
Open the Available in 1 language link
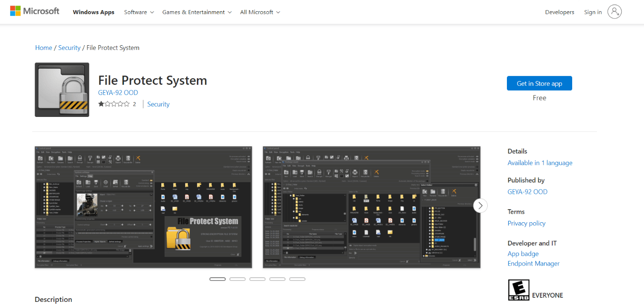point(540,163)
